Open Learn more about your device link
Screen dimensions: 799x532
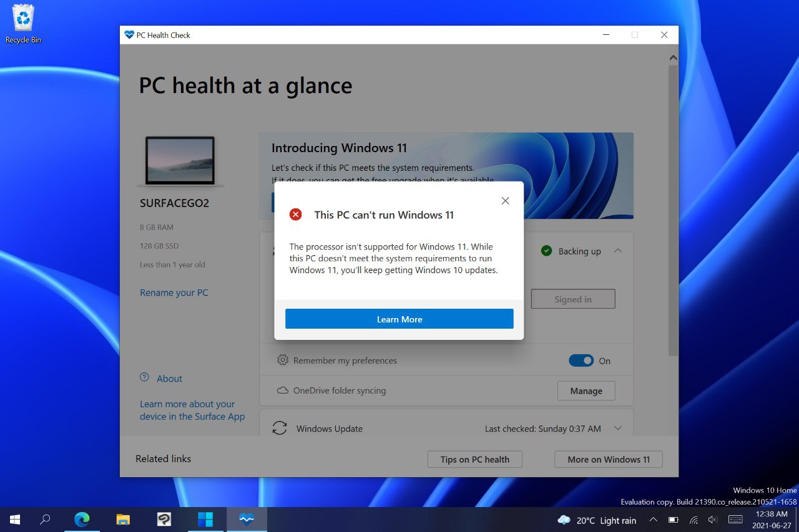(x=192, y=410)
